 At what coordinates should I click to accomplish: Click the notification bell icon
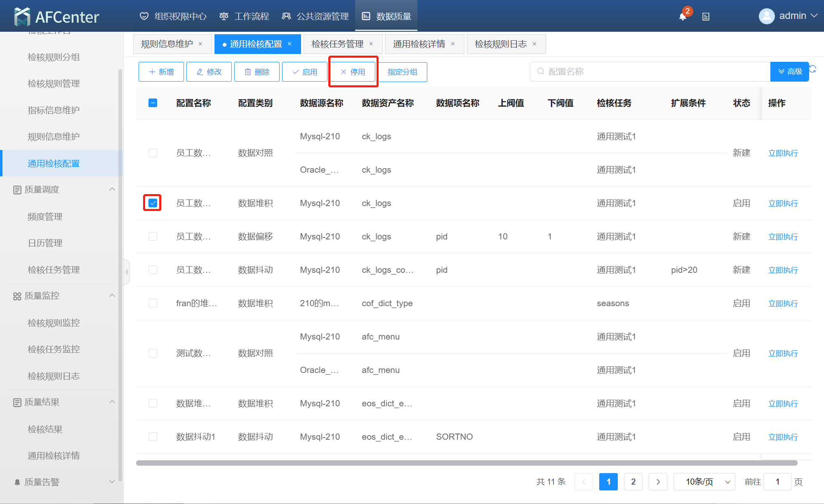tap(683, 17)
